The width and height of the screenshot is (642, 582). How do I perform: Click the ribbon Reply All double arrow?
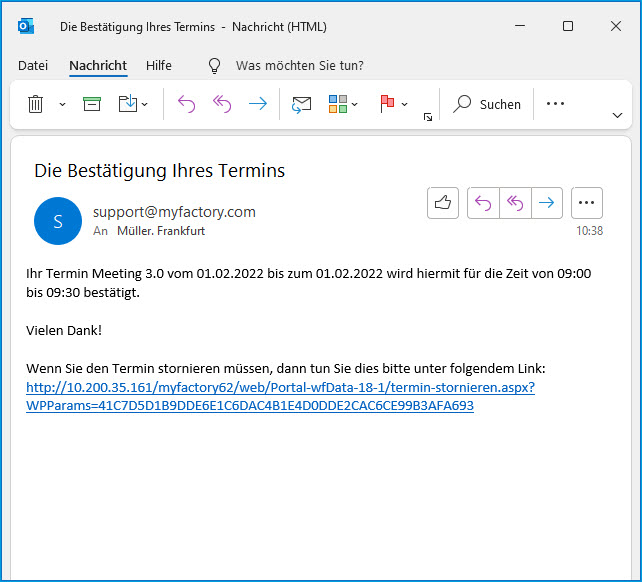pyautogui.click(x=222, y=104)
